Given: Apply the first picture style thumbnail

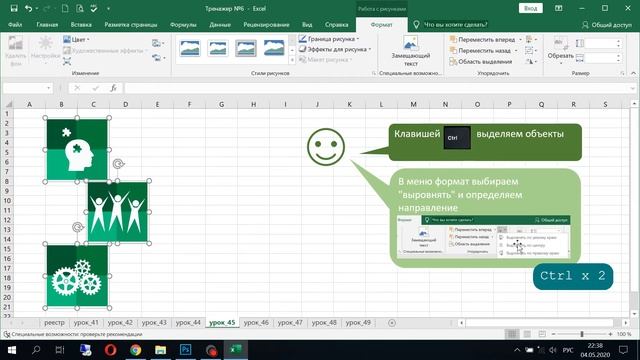Looking at the screenshot, I should coord(190,49).
